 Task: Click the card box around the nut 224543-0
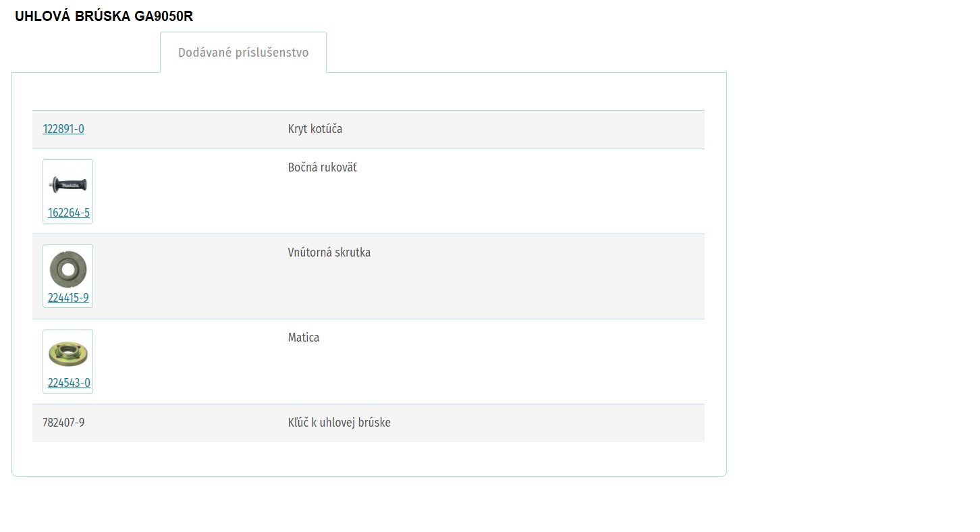67,361
